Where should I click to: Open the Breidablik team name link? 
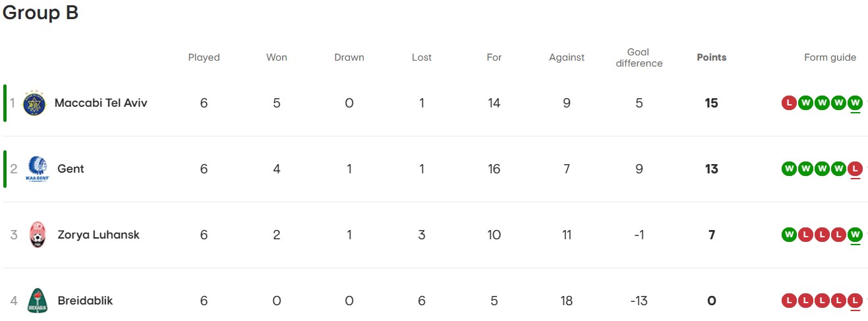85,301
